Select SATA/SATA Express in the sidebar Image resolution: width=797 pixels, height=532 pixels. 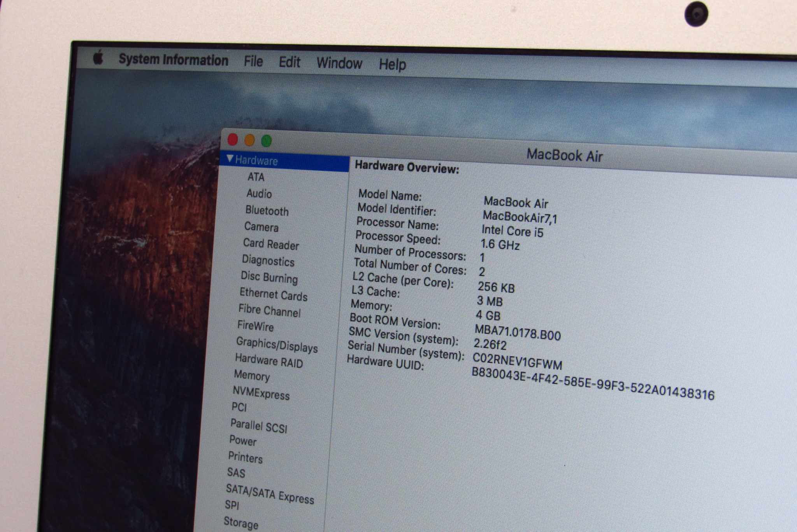point(270,494)
